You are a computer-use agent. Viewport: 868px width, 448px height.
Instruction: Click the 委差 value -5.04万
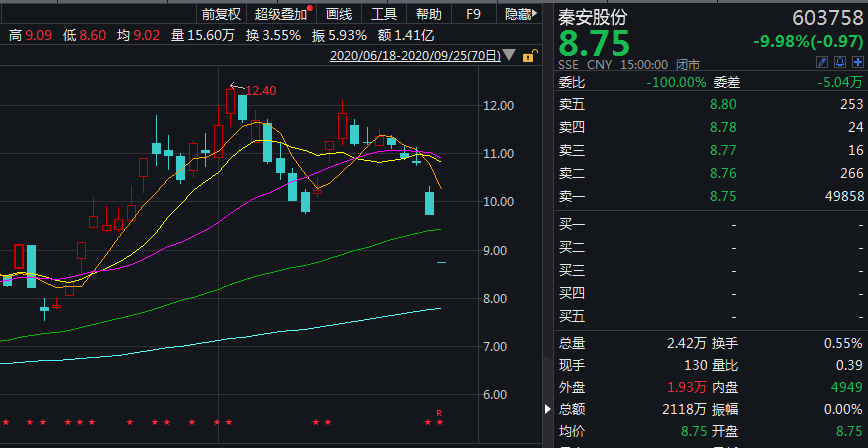(x=840, y=83)
